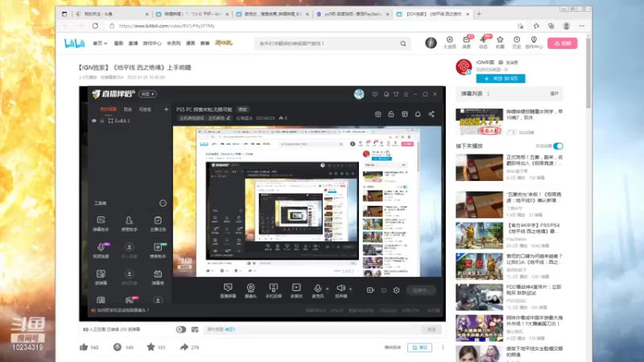644x362 pixels.
Task: Add a 手机投屏 phone mirroring source
Action: 274,290
